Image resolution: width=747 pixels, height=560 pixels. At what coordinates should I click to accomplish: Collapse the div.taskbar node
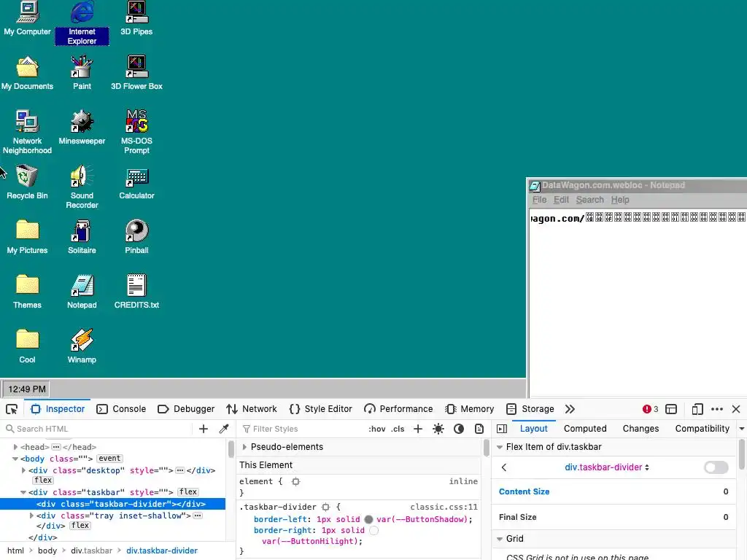click(x=23, y=492)
